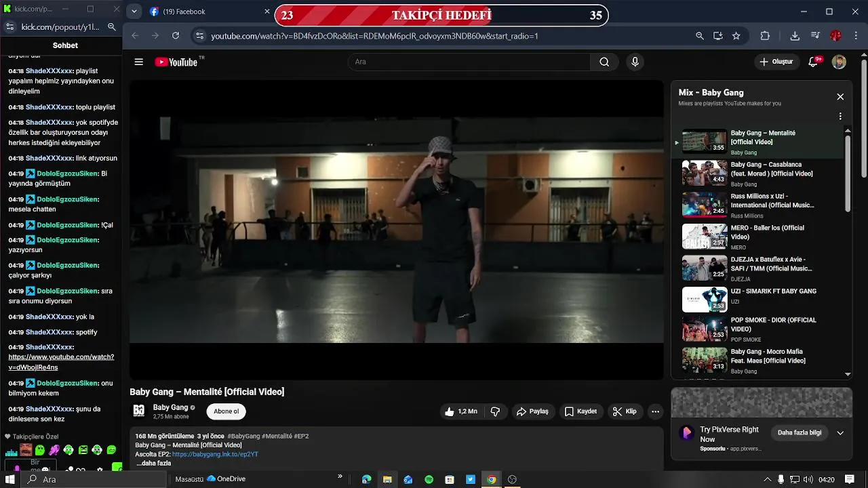Open the Baby Gang channel avatar
This screenshot has height=488, width=868.
(139, 411)
